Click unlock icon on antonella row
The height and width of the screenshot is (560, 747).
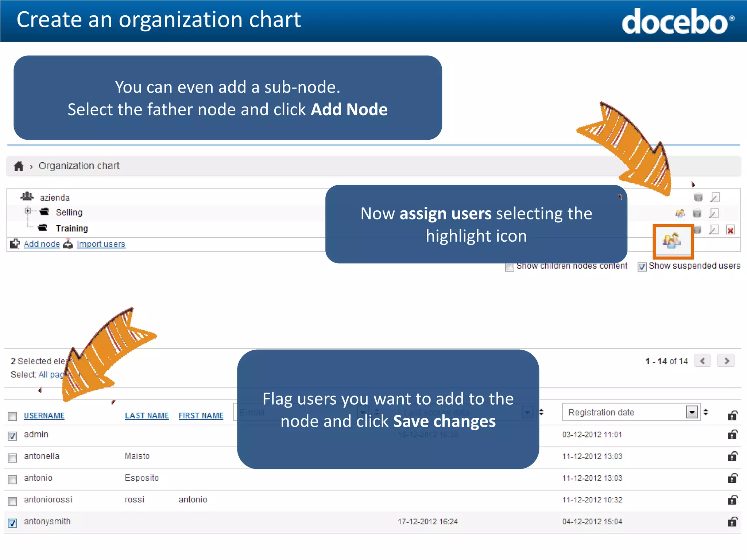point(732,456)
